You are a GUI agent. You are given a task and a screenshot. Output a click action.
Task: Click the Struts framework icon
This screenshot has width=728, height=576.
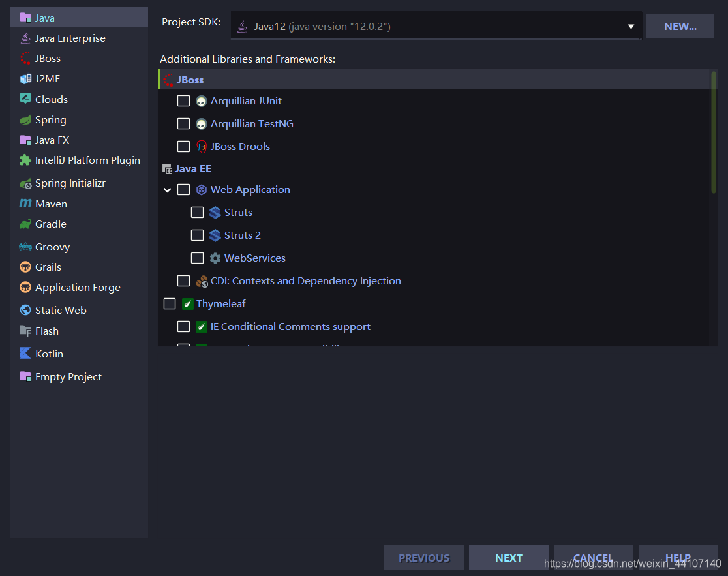coord(215,213)
